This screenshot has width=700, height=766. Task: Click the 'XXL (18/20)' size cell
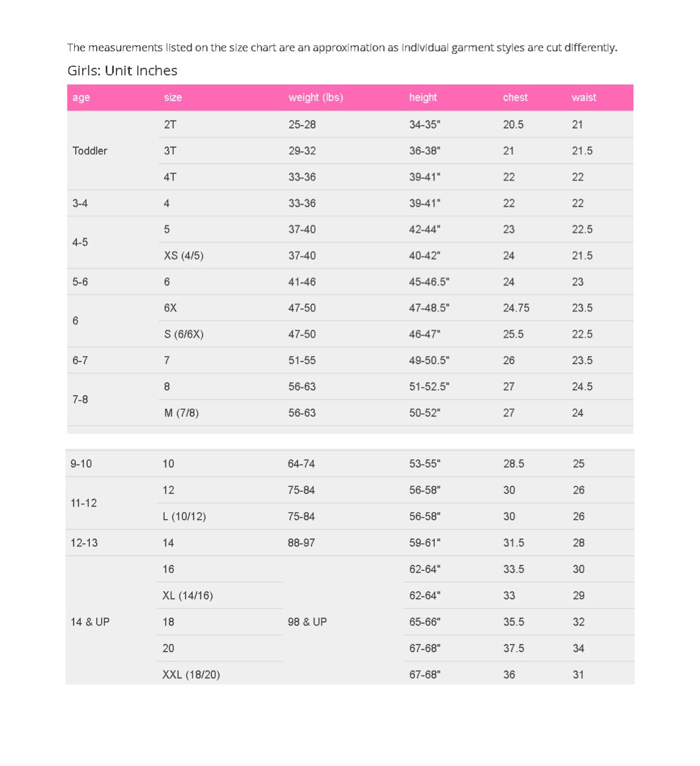pyautogui.click(x=220, y=674)
